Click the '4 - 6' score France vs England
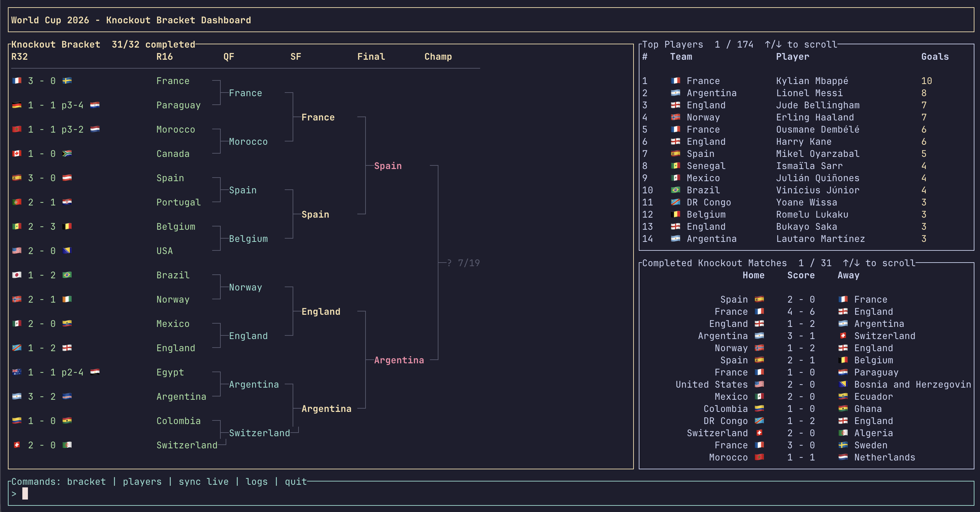Image resolution: width=980 pixels, height=512 pixels. coord(801,311)
